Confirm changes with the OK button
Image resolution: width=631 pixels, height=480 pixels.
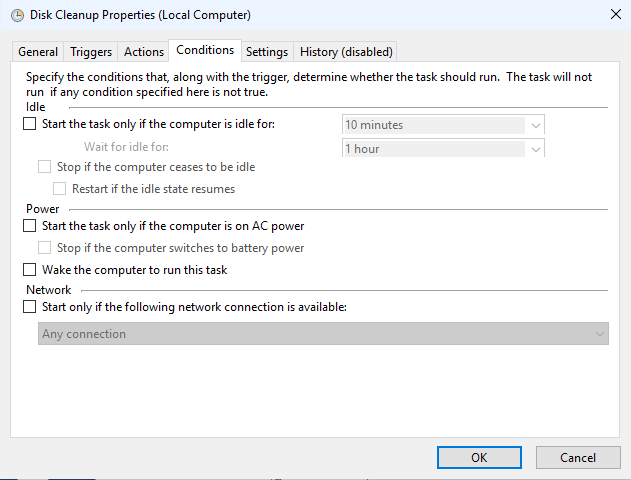[x=479, y=457]
